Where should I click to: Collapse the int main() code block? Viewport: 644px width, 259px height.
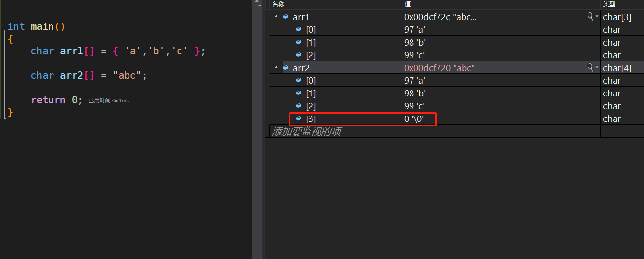coord(4,27)
